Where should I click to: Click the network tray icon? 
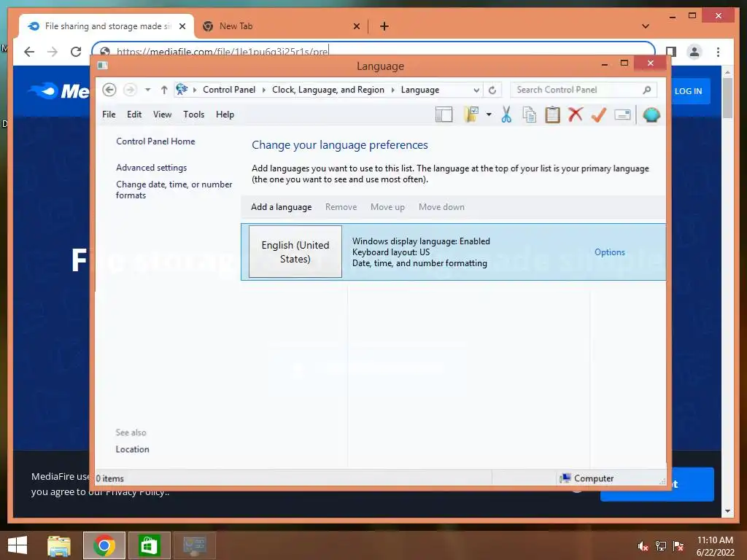tap(661, 545)
